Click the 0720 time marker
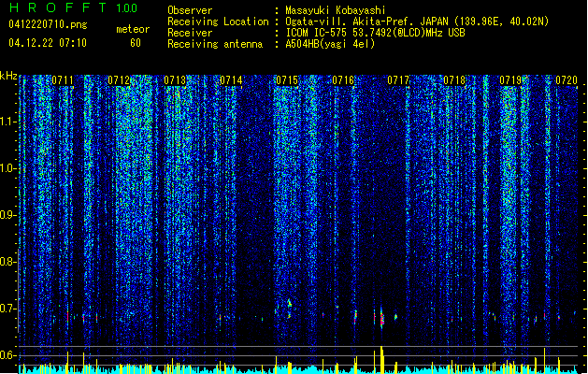The width and height of the screenshot is (588, 374). (x=566, y=80)
